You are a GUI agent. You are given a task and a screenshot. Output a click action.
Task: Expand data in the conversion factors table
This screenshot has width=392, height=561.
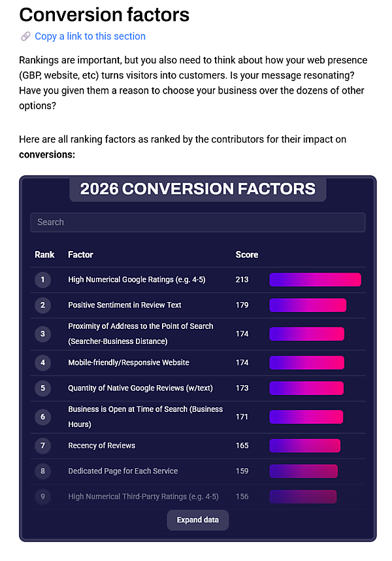pos(197,520)
